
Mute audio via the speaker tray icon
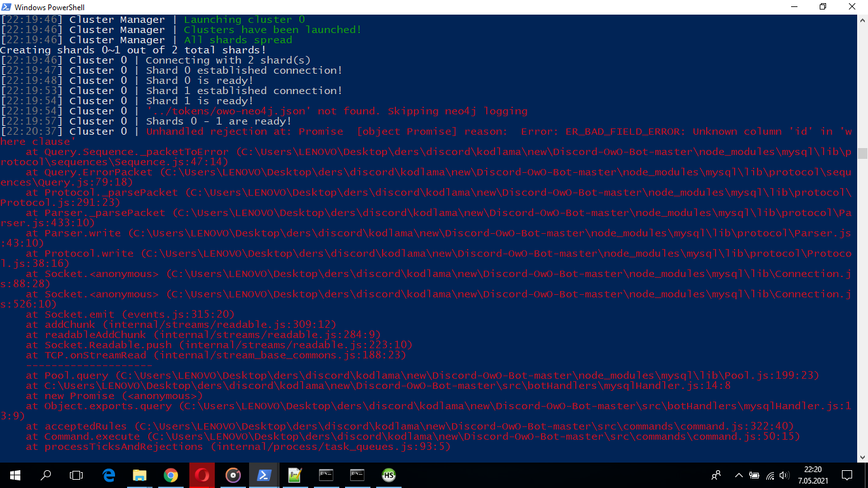[x=784, y=475]
